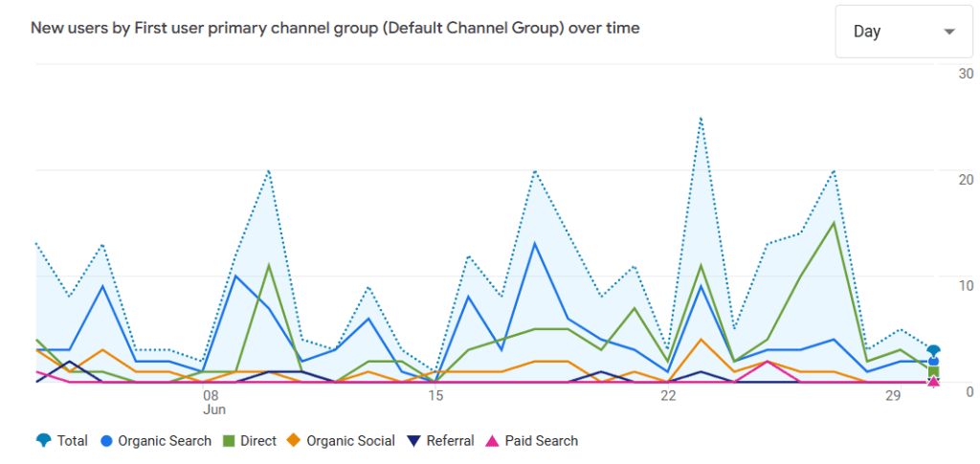Click the blue Organic Search legend circle
The height and width of the screenshot is (464, 980).
click(107, 441)
